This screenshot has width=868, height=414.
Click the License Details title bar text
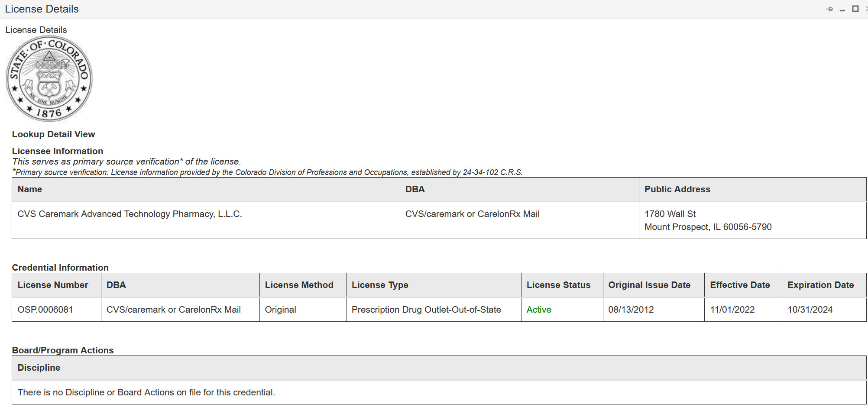click(x=42, y=9)
